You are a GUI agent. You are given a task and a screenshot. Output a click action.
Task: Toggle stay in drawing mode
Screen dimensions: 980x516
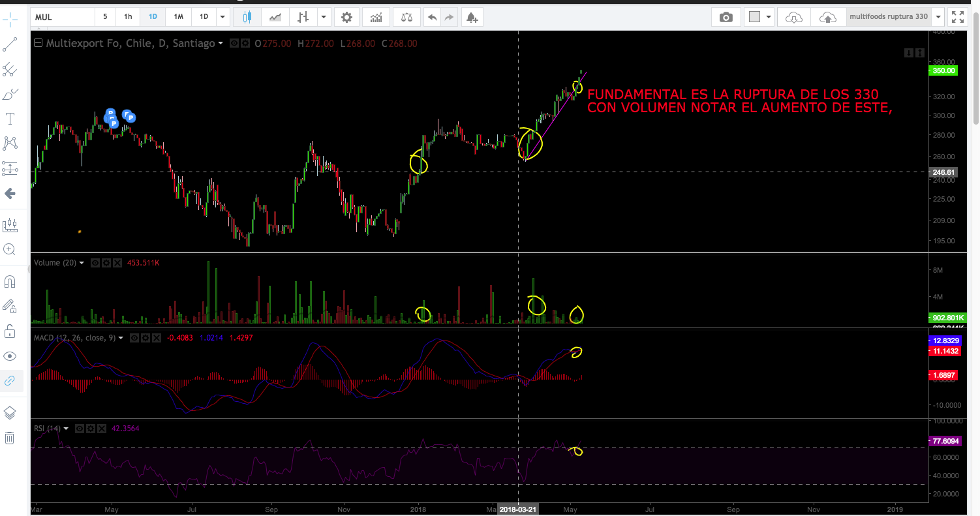10,306
